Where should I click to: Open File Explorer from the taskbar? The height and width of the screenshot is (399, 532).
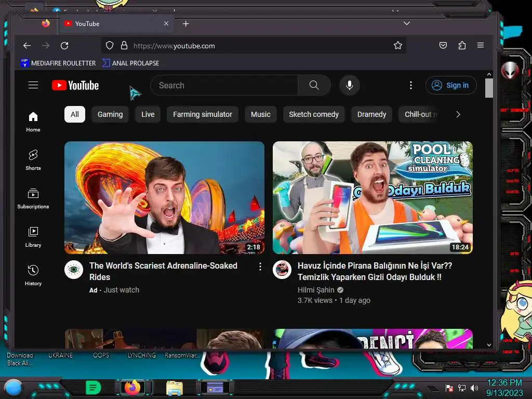point(175,388)
